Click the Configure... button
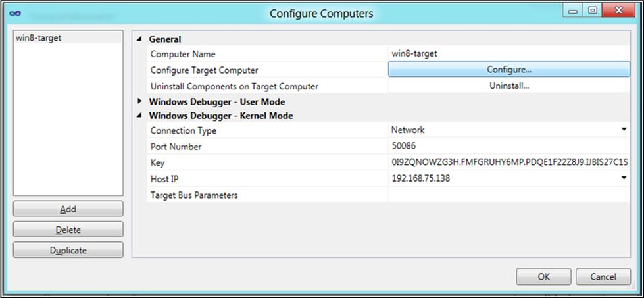Viewport: 644px width, 298px height. pyautogui.click(x=508, y=70)
